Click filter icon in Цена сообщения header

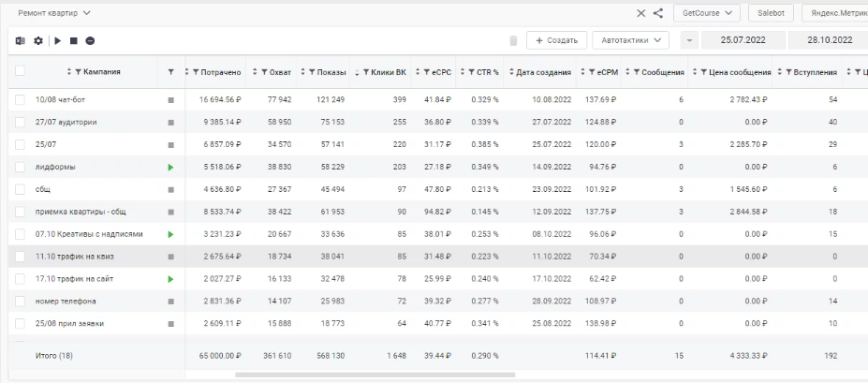pyautogui.click(x=703, y=72)
